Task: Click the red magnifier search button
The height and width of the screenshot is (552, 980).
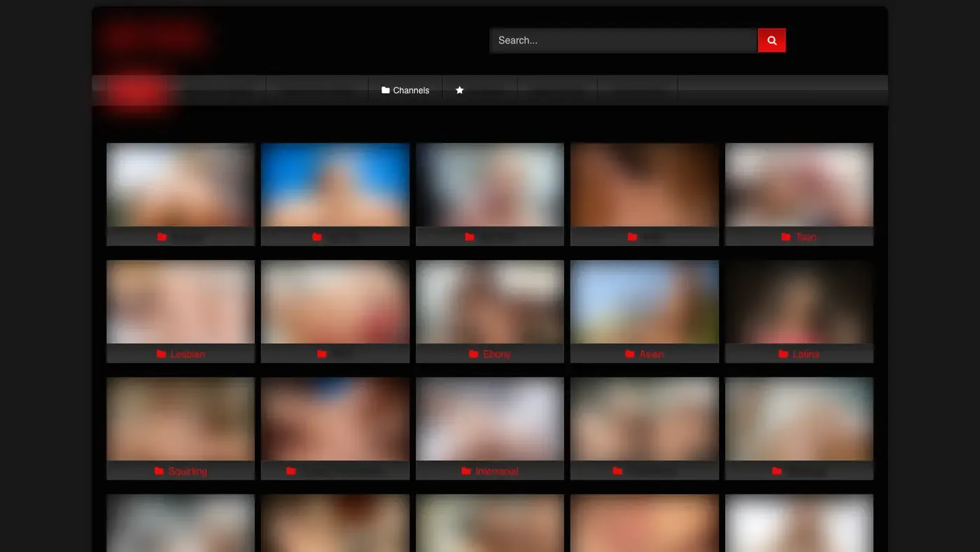Action: point(771,41)
